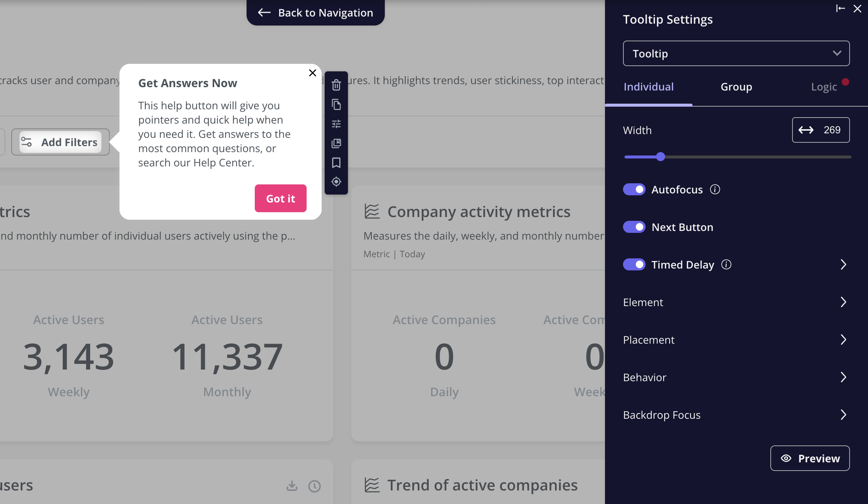Open the Tooltip type dropdown
868x504 pixels.
736,53
